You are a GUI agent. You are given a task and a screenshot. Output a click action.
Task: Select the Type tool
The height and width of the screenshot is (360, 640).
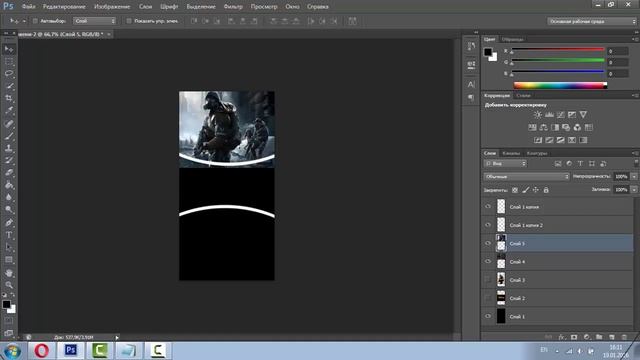pos(9,235)
